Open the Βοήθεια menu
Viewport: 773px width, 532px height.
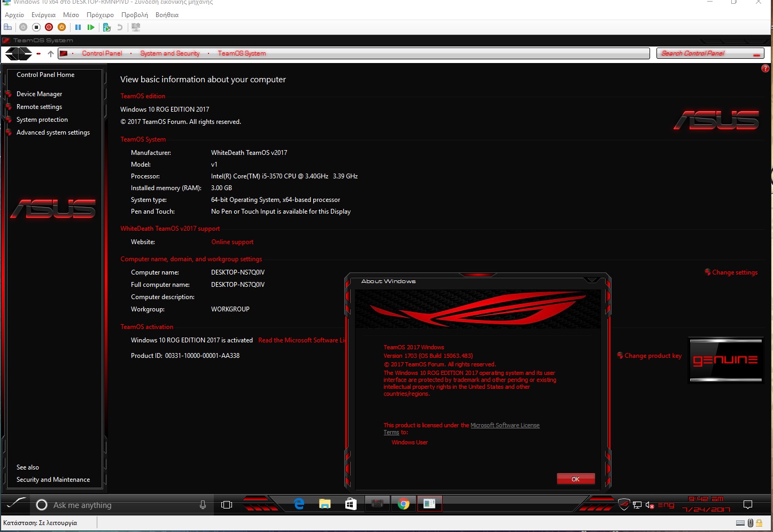pyautogui.click(x=167, y=15)
